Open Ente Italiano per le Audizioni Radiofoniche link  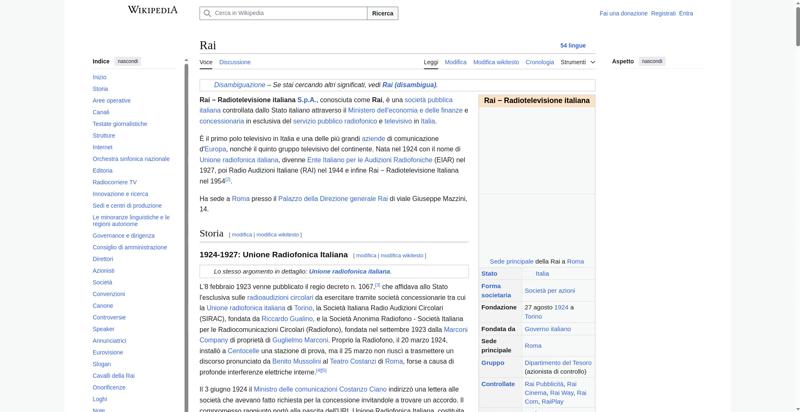click(x=369, y=160)
